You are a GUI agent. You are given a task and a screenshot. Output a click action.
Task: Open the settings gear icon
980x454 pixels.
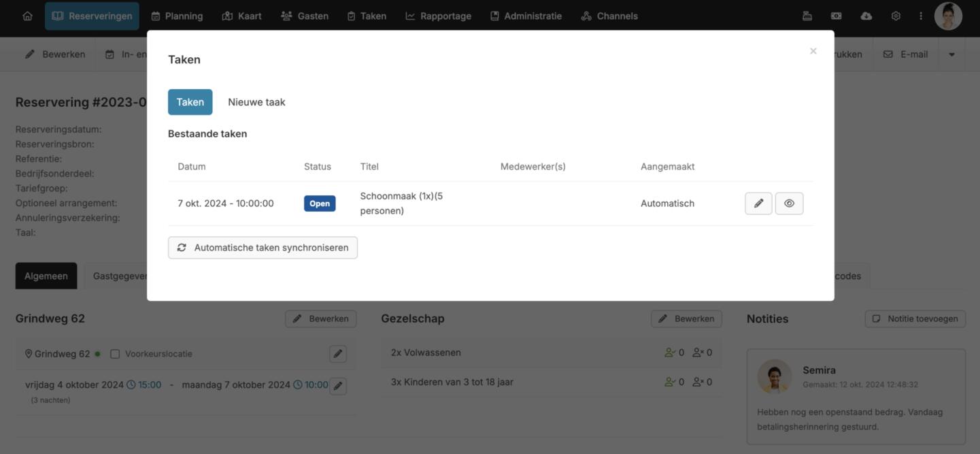point(896,16)
